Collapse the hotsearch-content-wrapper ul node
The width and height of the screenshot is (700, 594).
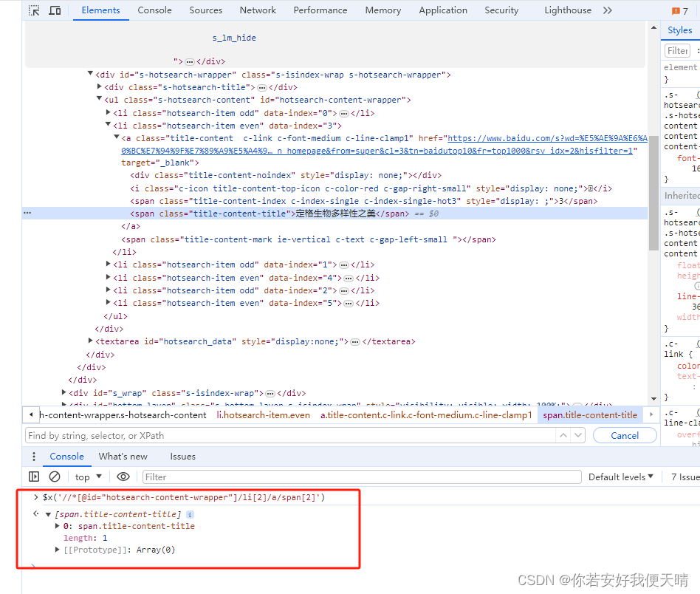click(x=99, y=99)
